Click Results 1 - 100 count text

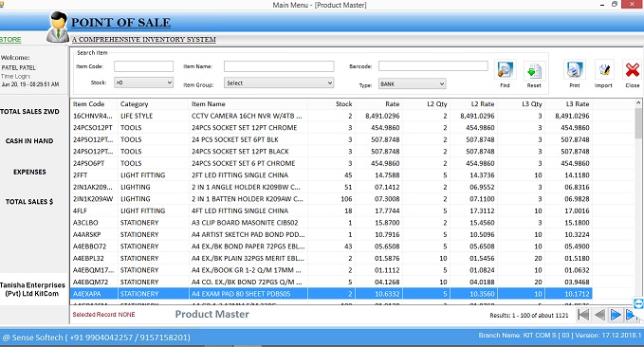[x=529, y=316]
